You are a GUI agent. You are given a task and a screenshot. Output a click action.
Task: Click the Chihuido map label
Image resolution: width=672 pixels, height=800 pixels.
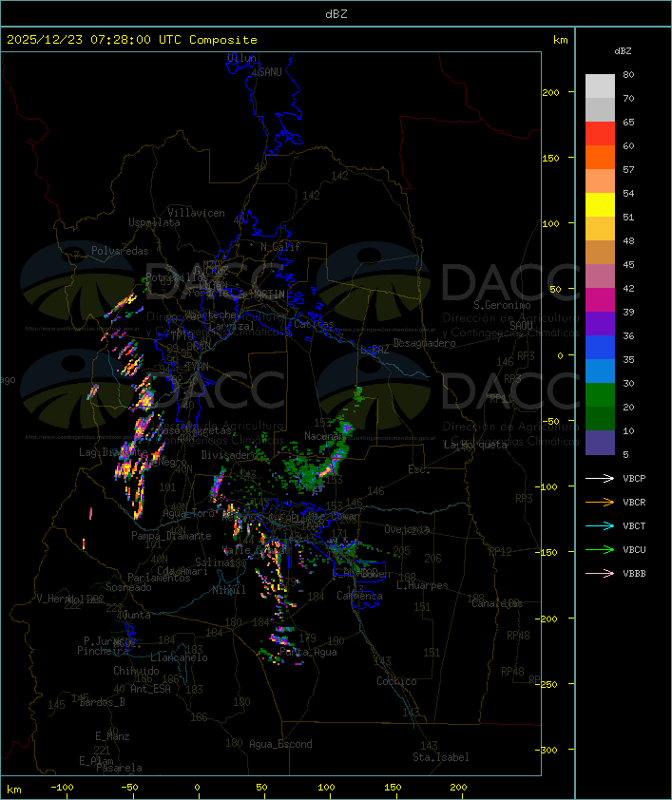click(x=136, y=671)
